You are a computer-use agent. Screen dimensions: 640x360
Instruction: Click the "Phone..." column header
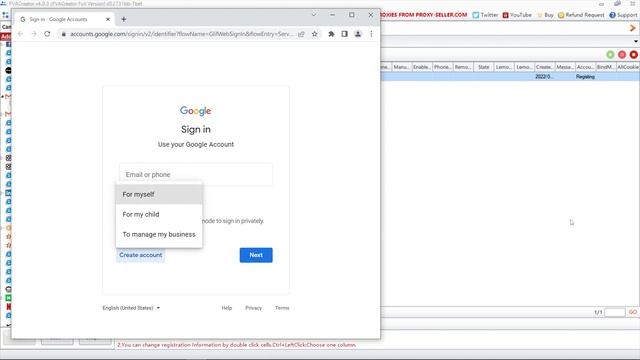point(442,67)
